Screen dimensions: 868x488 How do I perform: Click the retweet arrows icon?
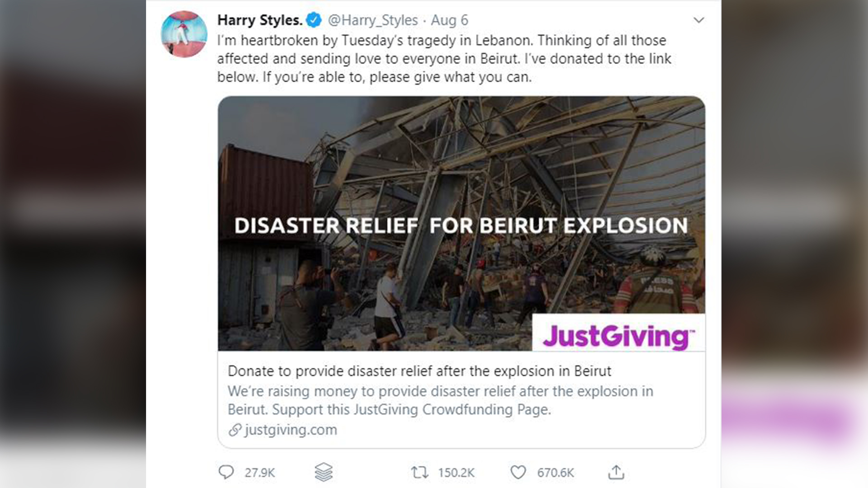[420, 473]
